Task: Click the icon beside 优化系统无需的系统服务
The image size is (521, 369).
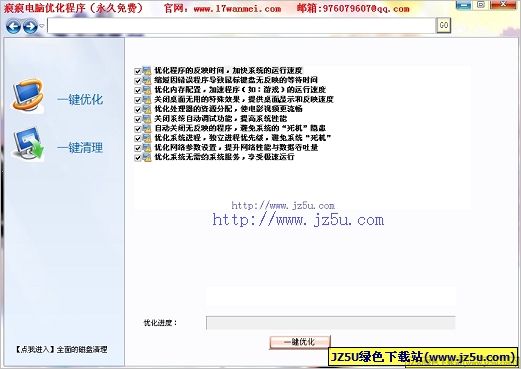Action: click(x=147, y=157)
